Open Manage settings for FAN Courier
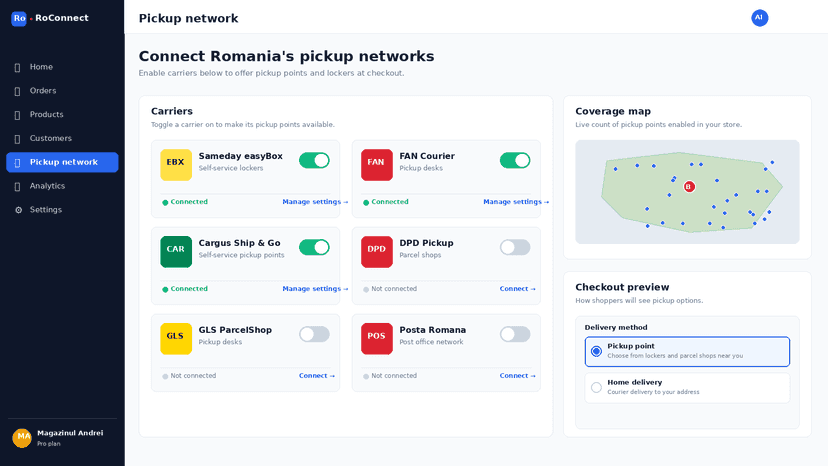828x466 pixels. [x=516, y=202]
